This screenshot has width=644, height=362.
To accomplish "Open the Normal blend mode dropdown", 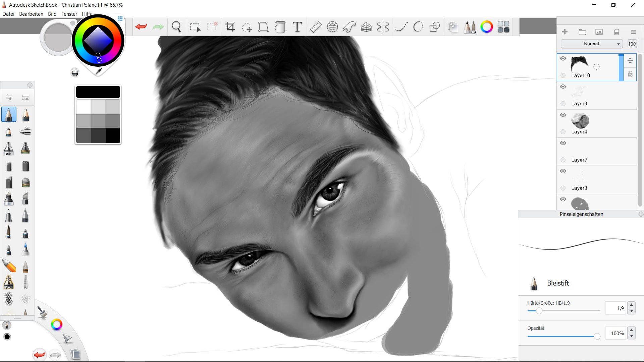I will coord(592,44).
